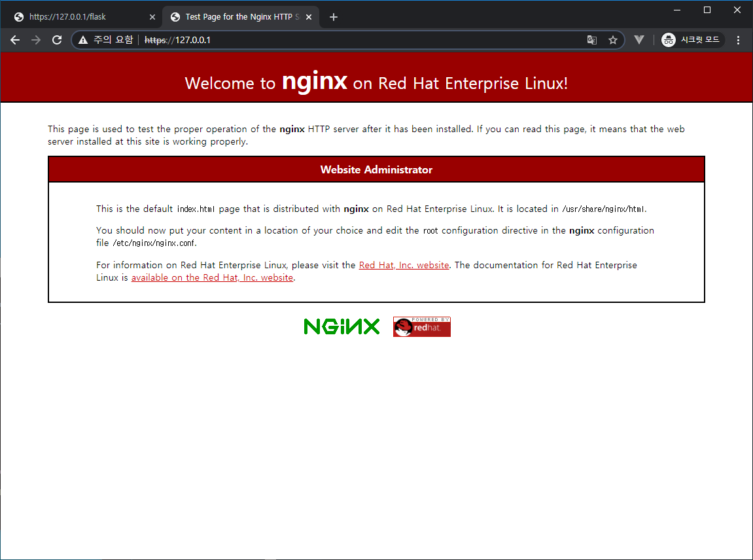
Task: Click the Welcome to nginx banner title
Action: pos(377,82)
